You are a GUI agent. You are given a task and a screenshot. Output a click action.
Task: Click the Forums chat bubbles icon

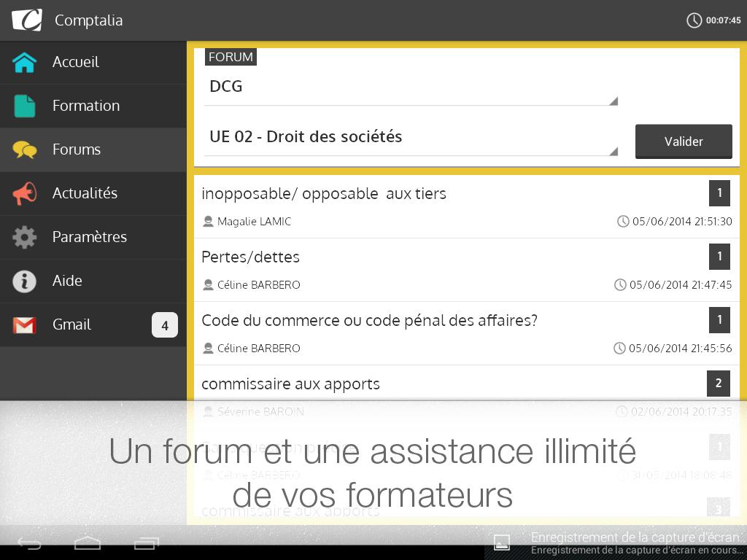[25, 150]
